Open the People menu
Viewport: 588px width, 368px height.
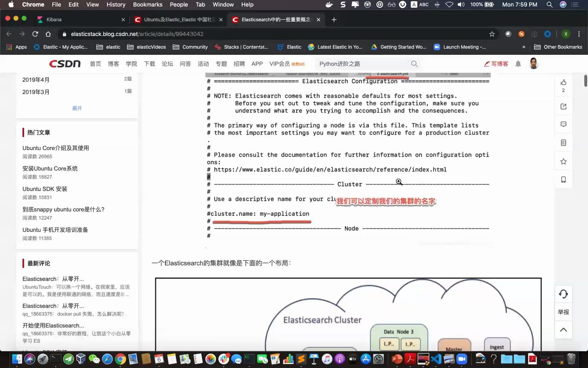tap(179, 4)
